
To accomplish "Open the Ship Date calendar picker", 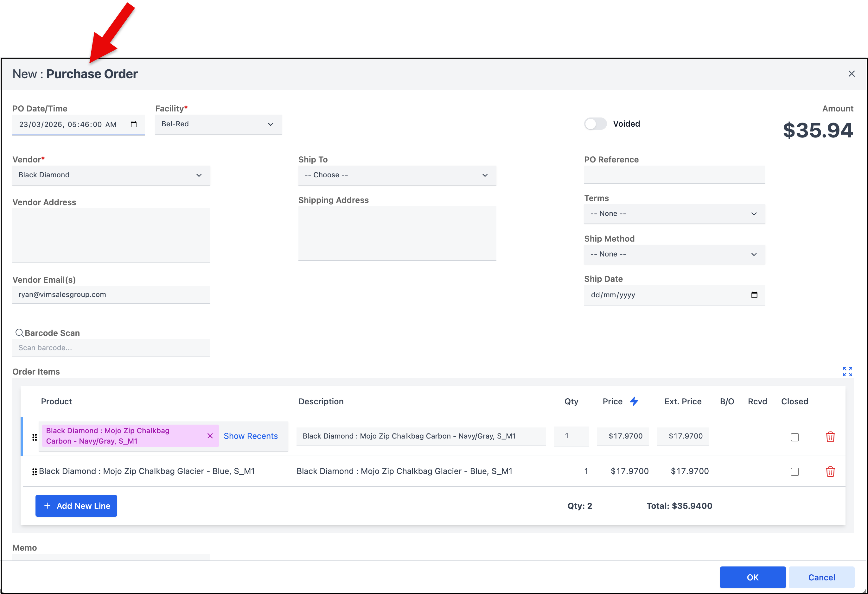I will [754, 295].
